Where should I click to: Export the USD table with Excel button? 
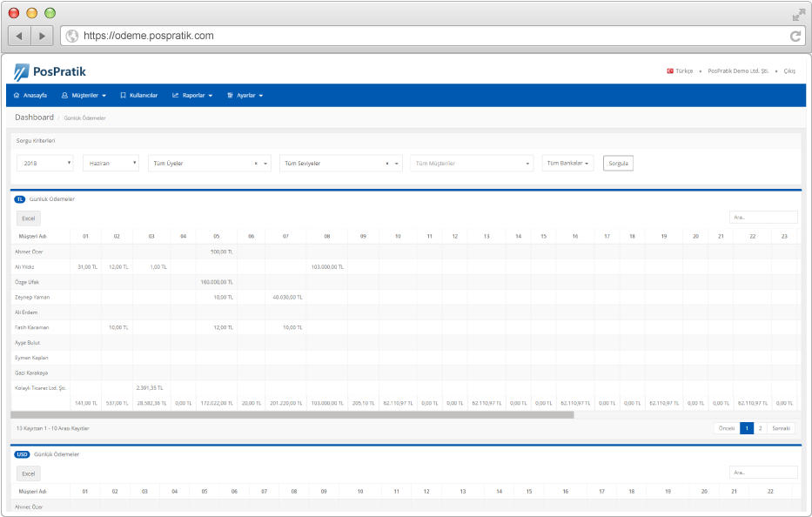(x=29, y=473)
